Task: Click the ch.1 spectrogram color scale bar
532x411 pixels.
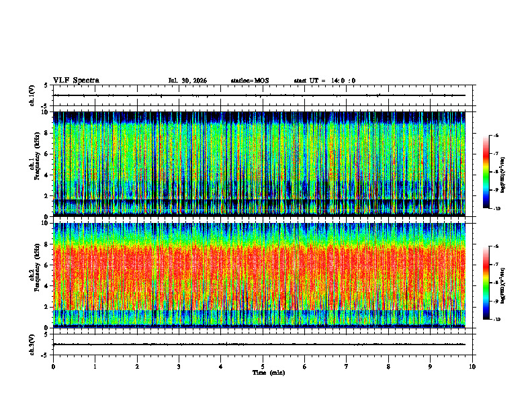Action: (x=486, y=172)
